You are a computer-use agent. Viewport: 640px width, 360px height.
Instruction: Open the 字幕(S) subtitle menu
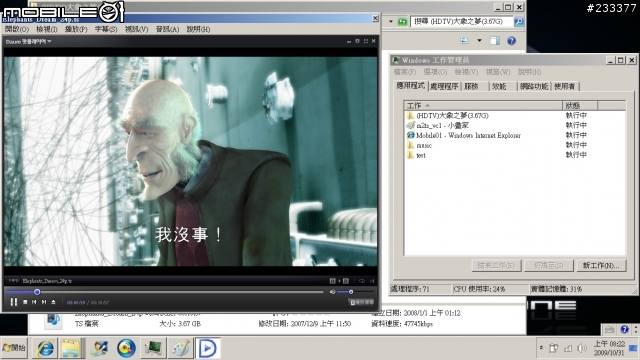(106, 29)
